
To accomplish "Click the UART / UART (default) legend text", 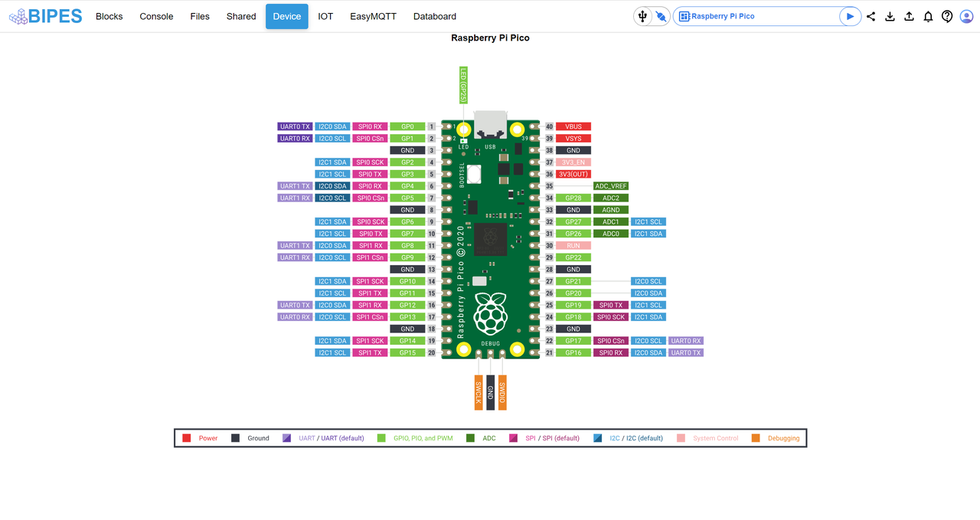I will pos(331,438).
